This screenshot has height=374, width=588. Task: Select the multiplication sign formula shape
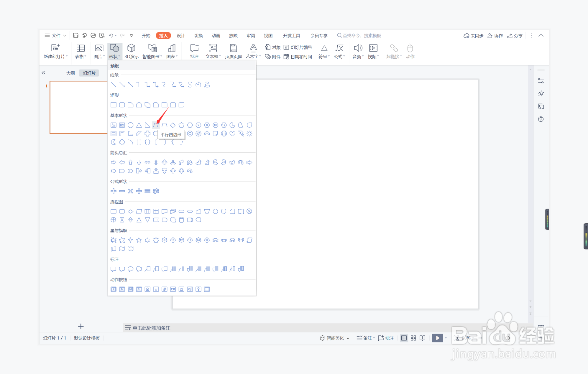[130, 191]
